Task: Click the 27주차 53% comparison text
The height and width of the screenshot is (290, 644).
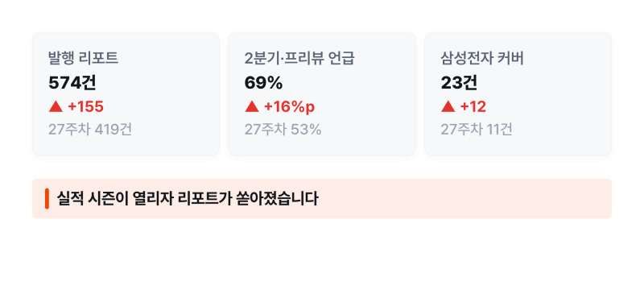Action: 283,130
